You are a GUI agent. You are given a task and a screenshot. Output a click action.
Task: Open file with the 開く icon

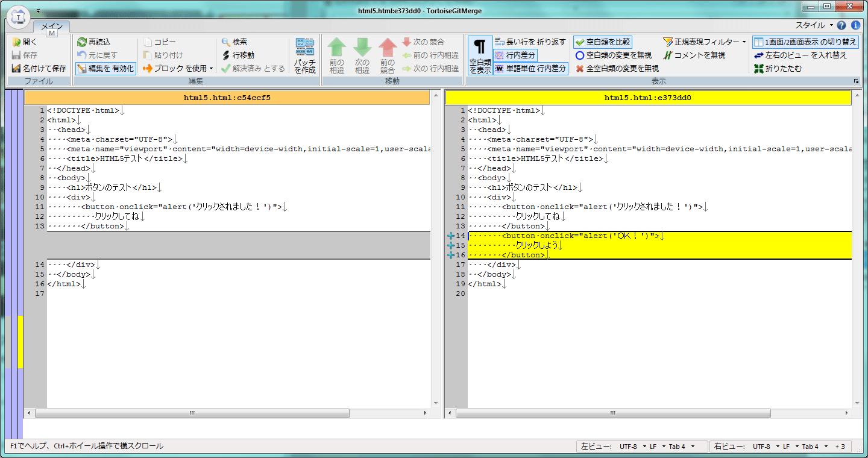coord(16,42)
